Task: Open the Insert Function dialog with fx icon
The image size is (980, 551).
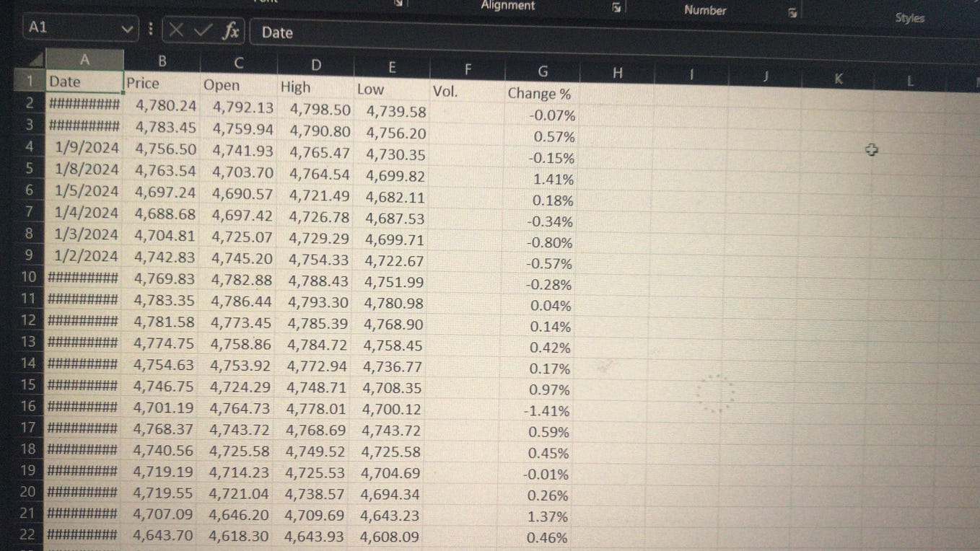Action: 231,31
